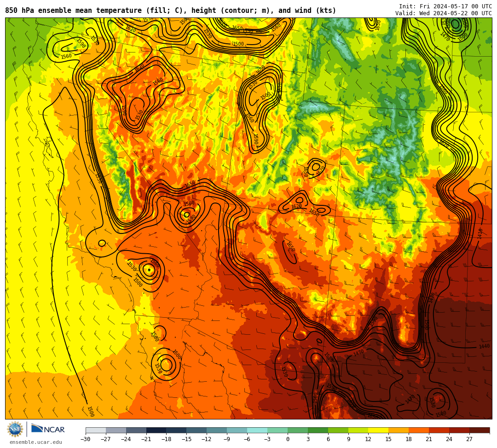Click the 12 colorbar label

click(x=368, y=439)
